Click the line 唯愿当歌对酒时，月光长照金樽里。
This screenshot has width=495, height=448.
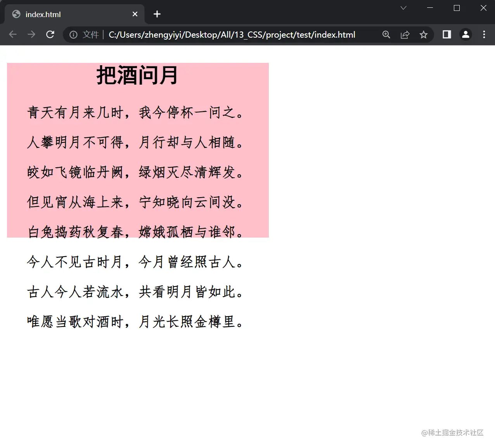(136, 322)
